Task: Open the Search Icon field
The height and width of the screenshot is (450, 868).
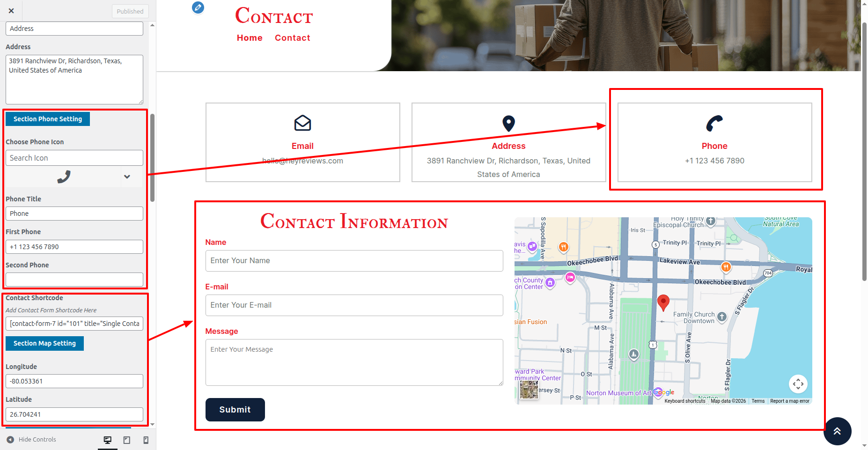Action: click(x=74, y=158)
